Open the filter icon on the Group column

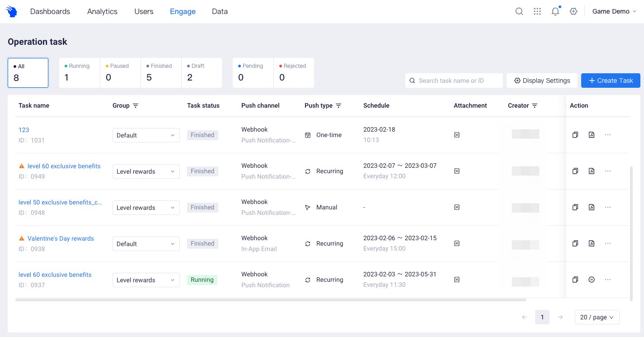click(x=136, y=105)
